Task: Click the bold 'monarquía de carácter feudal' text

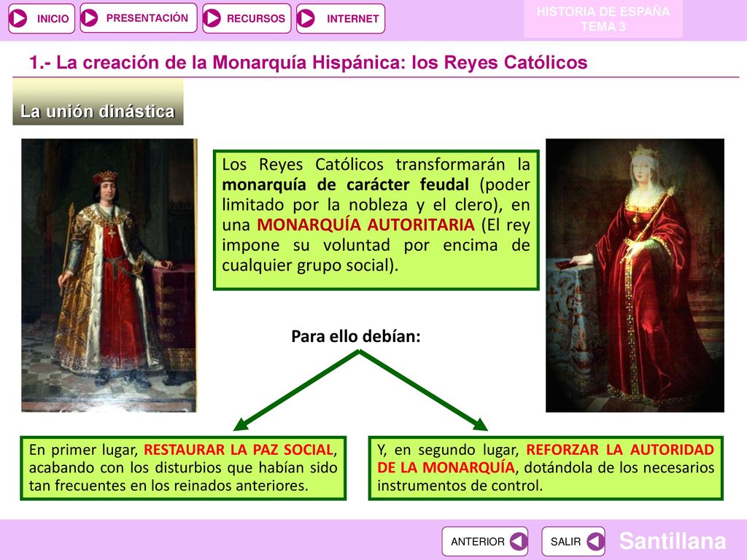Action: pyautogui.click(x=345, y=184)
